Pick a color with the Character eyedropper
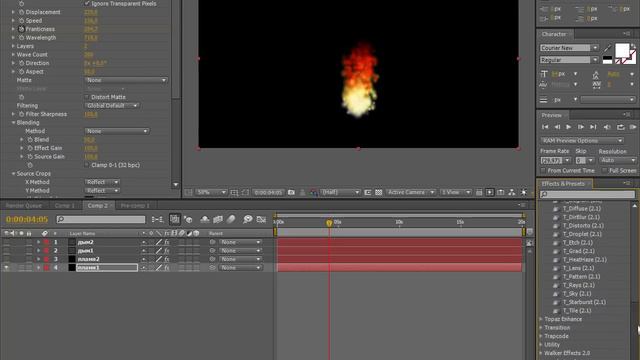 [607, 48]
